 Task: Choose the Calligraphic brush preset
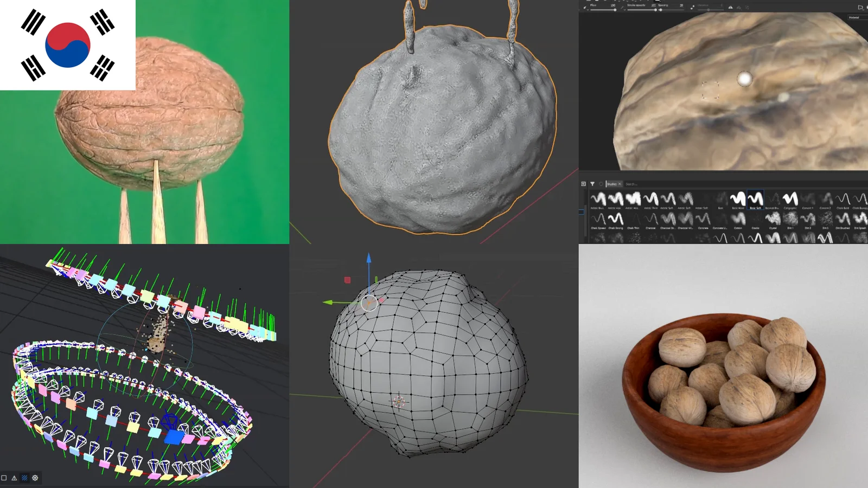point(790,200)
